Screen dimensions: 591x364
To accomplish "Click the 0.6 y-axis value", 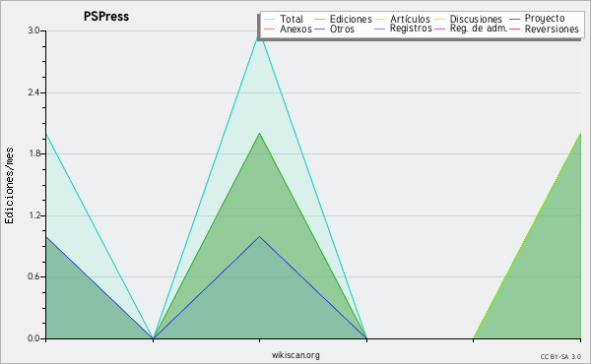I will (x=33, y=277).
